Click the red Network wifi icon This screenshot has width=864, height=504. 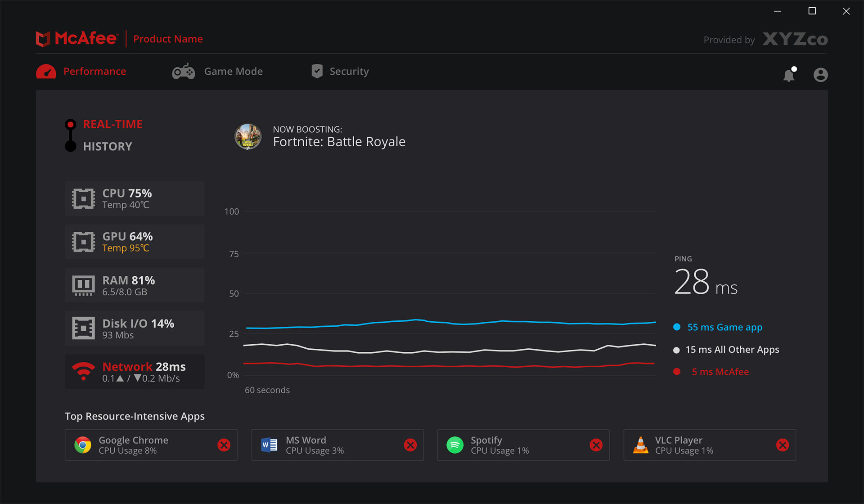[83, 371]
